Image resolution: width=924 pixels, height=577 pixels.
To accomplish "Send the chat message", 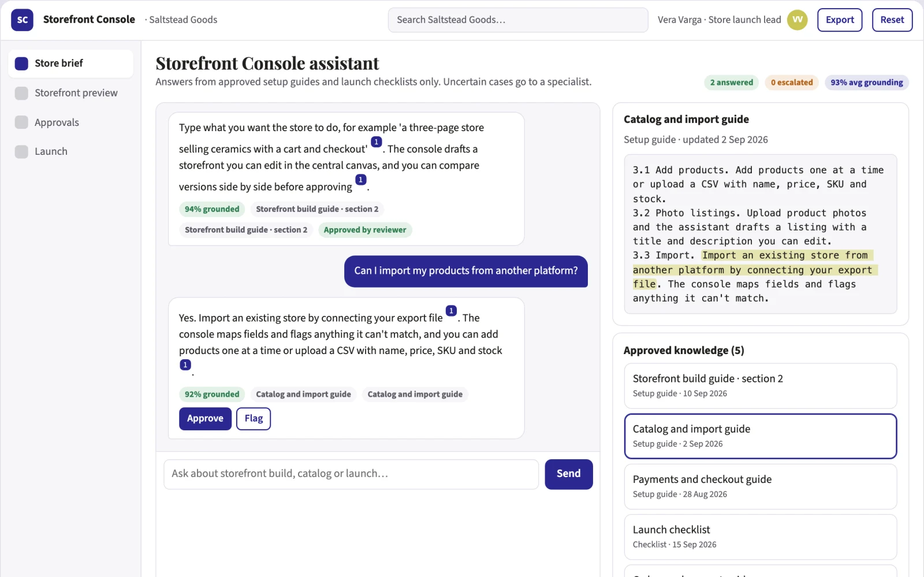I will [569, 474].
